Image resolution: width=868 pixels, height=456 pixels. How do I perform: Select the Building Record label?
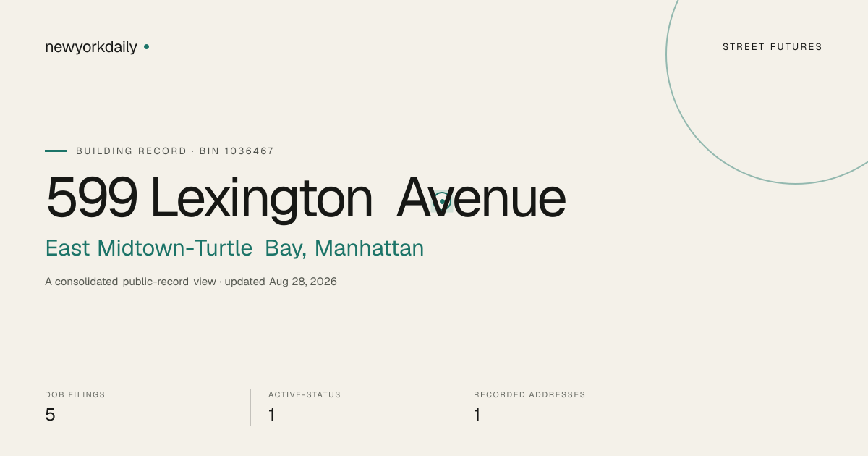131,151
